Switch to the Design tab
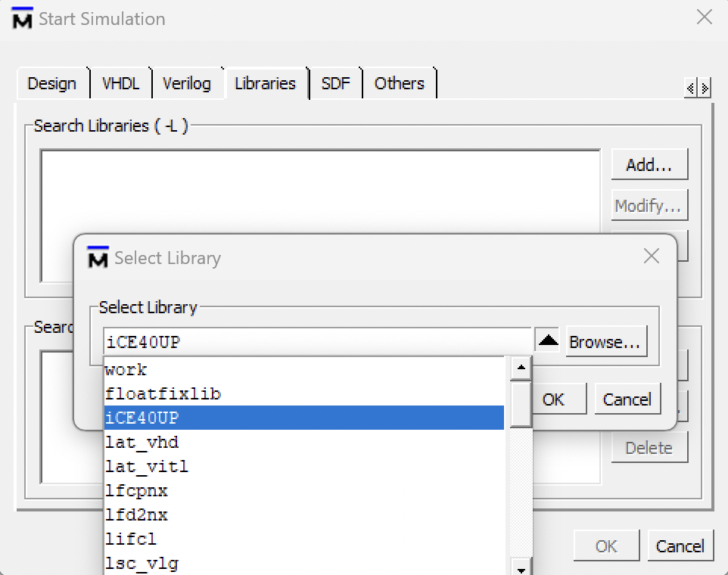Screen dimensions: 728x575 52,83
